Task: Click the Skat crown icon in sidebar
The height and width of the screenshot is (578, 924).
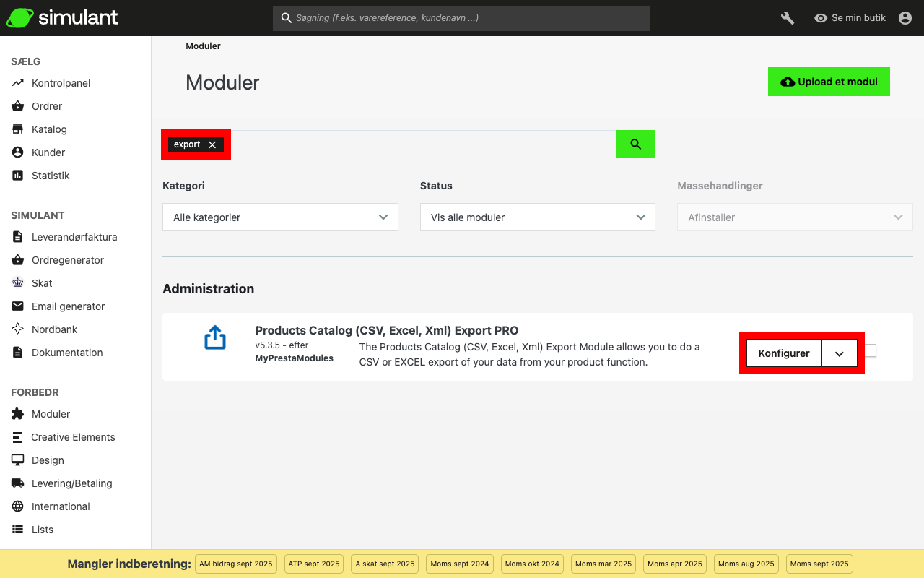Action: 18,283
